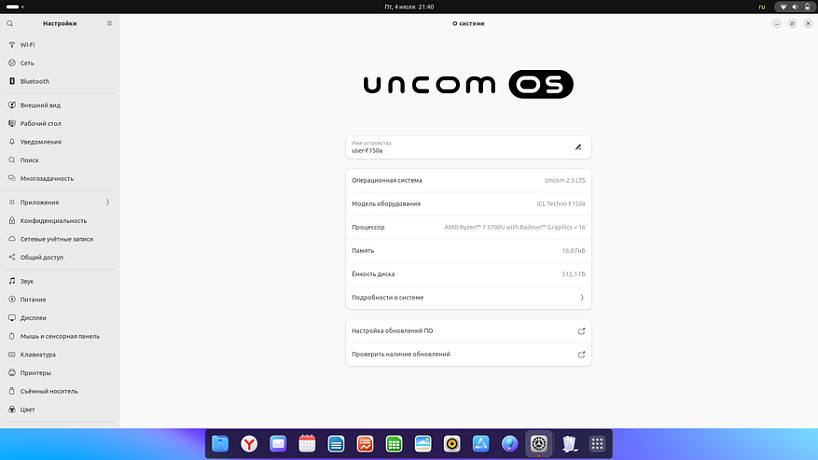Show all applications grid in dock
818x460 pixels.
pos(597,443)
